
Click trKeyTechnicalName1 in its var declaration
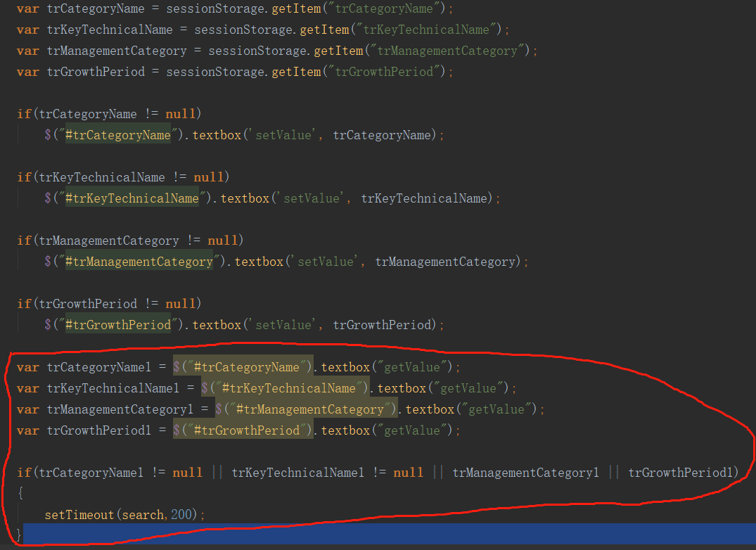coord(113,388)
